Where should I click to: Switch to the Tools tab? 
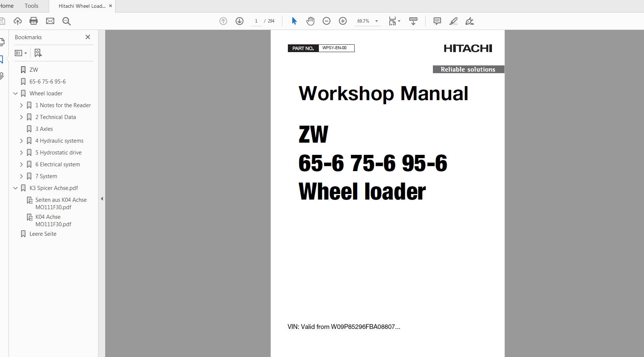(x=31, y=6)
